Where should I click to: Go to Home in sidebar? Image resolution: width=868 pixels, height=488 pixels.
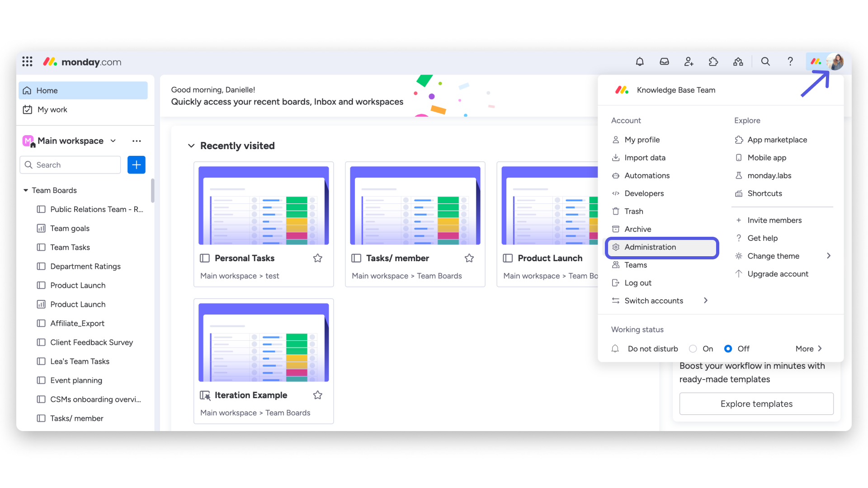coord(83,90)
